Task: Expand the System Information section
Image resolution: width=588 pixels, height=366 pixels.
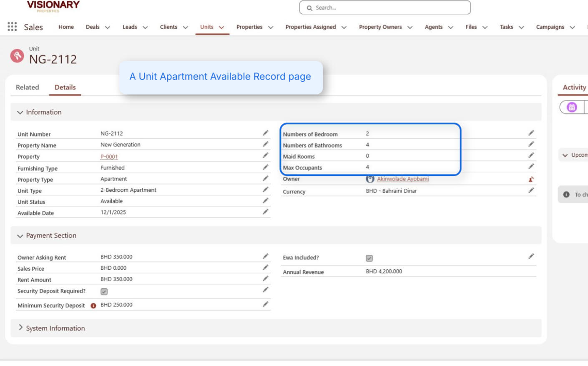Action: coord(20,328)
